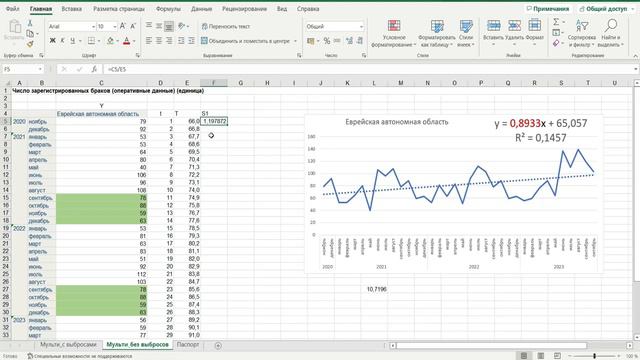640x360 pixels.
Task: Open sheet tab Паспорт
Action: coord(188,345)
